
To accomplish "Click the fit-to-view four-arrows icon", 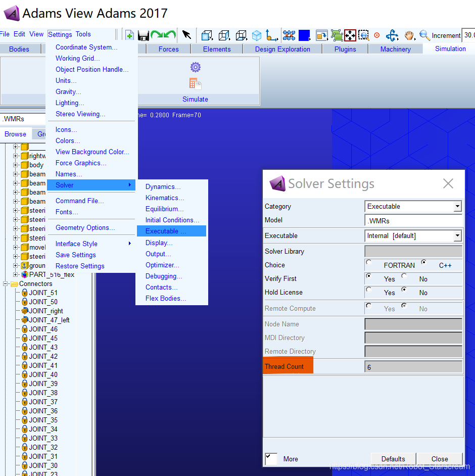I will click(350, 35).
